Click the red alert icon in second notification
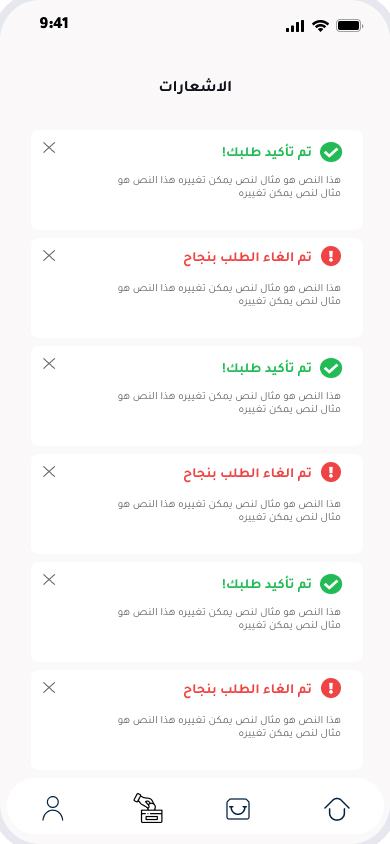The width and height of the screenshot is (390, 844). coord(331,256)
